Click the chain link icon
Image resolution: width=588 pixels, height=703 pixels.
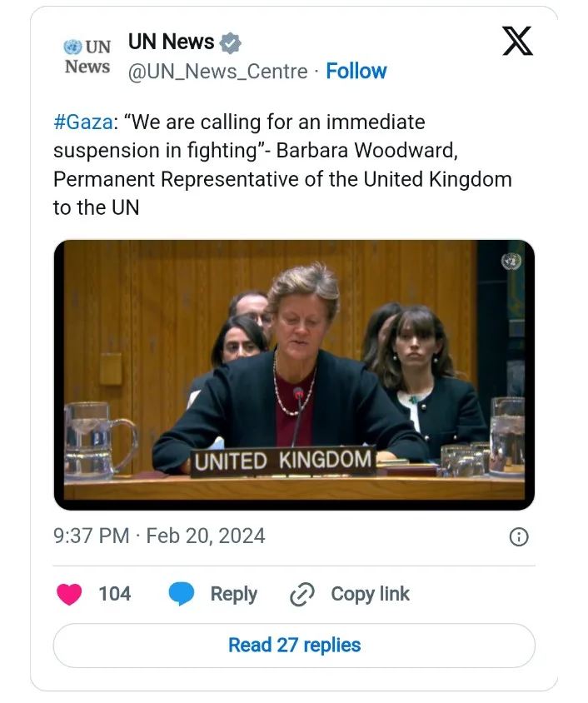pyautogui.click(x=301, y=594)
